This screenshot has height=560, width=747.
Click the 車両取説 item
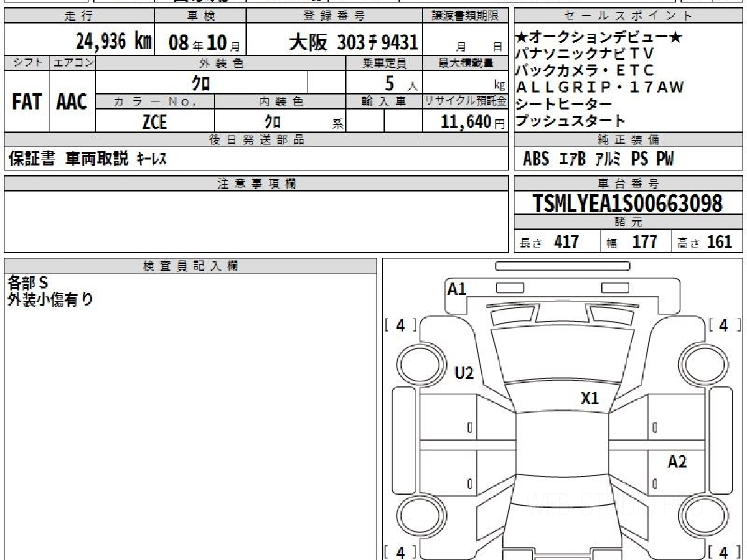[96, 159]
